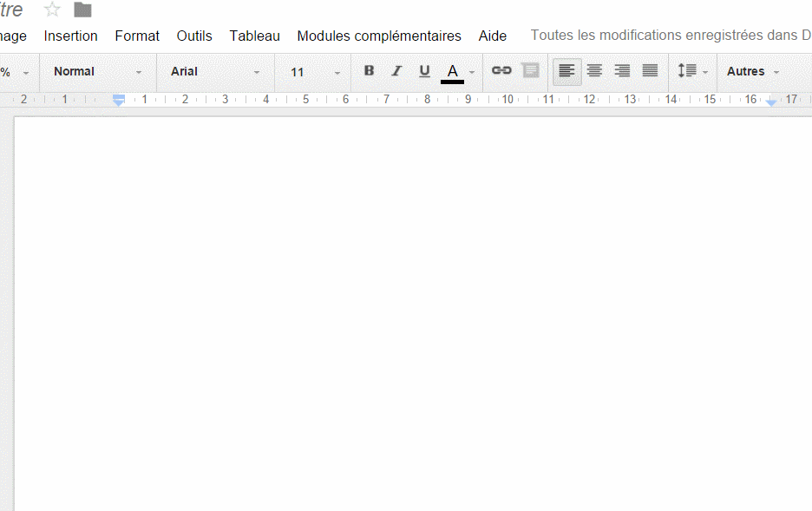This screenshot has width=812, height=511.
Task: Open the Tableau menu
Action: [x=255, y=36]
